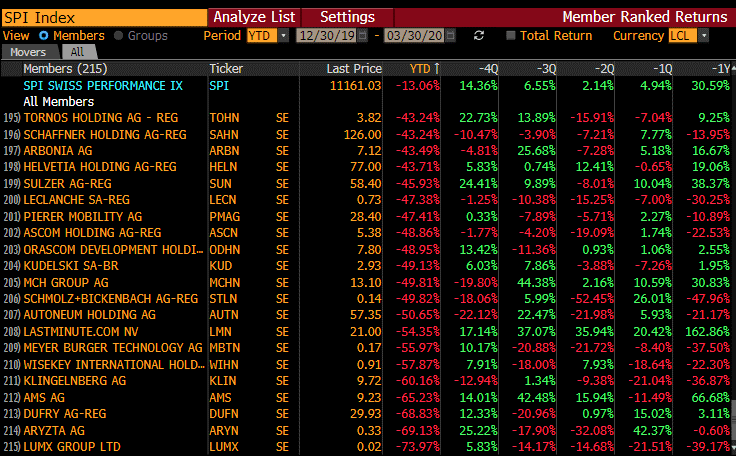Click the SUN ticker cell

pyautogui.click(x=221, y=183)
